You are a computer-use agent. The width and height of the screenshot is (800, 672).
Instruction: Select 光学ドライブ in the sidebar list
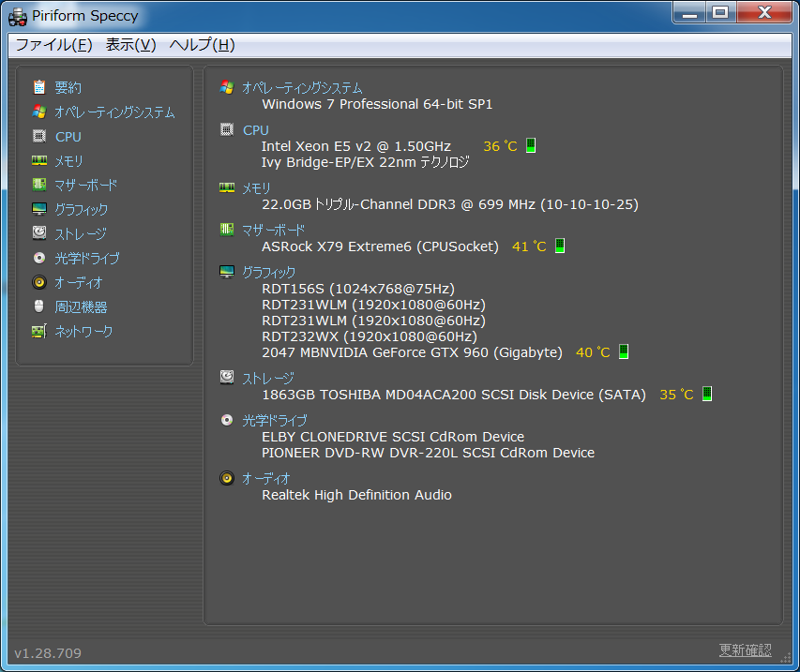coord(87,259)
